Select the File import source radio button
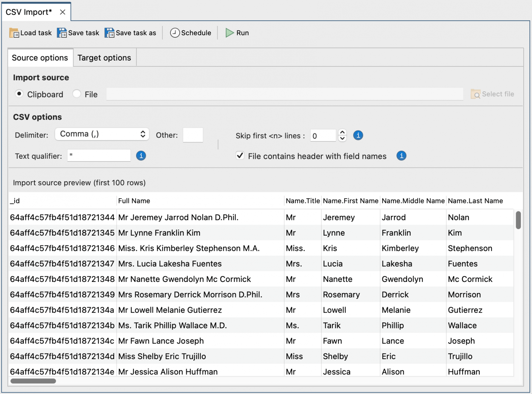The height and width of the screenshot is (394, 532). click(77, 93)
